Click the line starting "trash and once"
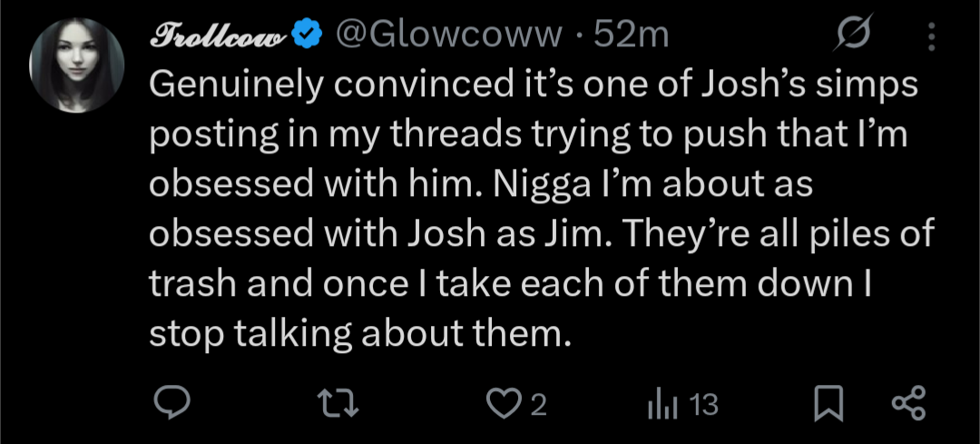 508,284
